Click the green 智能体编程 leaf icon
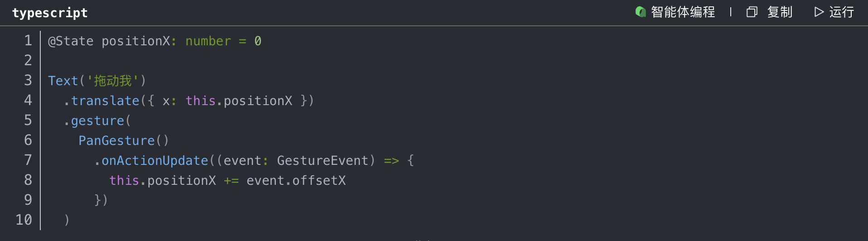868x241 pixels. [x=640, y=12]
